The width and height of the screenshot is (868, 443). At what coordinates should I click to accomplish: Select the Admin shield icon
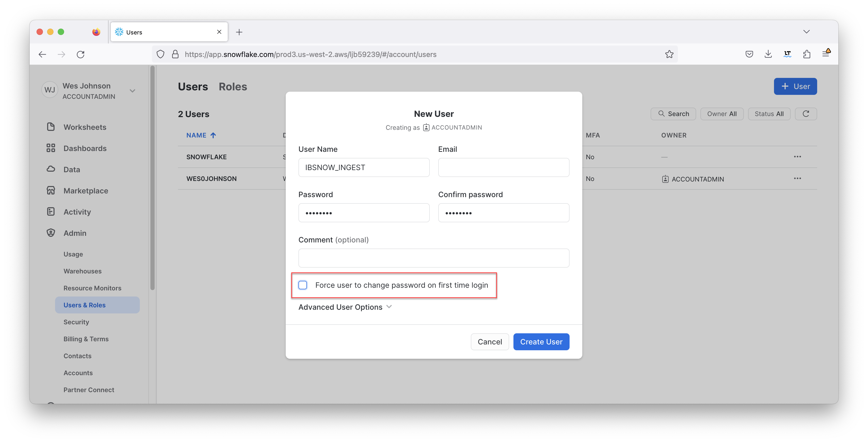click(x=51, y=233)
